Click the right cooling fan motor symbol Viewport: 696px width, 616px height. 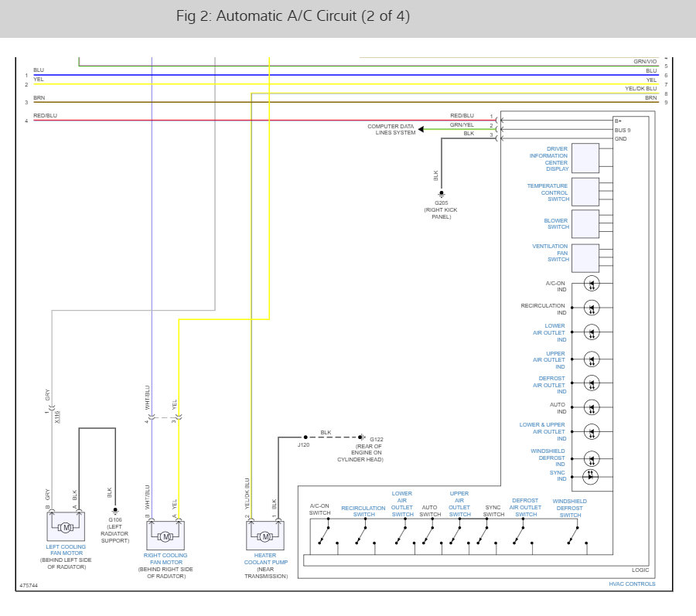[x=165, y=536]
